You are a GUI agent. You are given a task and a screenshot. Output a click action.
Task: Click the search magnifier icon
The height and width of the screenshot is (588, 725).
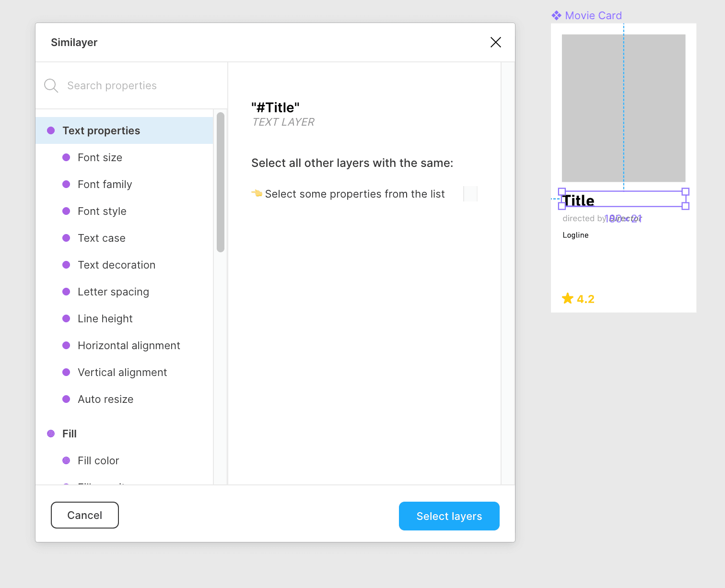pyautogui.click(x=51, y=86)
